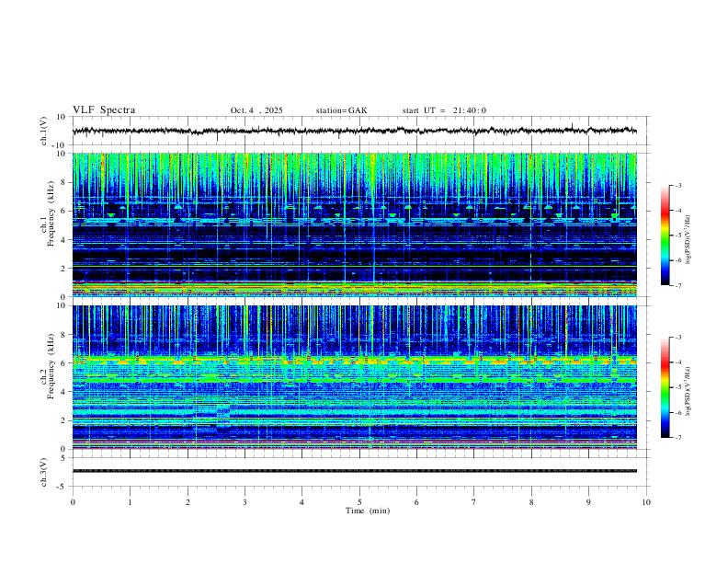The image size is (728, 563).
Task: Click the ch.3 voltage black trace
Action: pos(354,471)
